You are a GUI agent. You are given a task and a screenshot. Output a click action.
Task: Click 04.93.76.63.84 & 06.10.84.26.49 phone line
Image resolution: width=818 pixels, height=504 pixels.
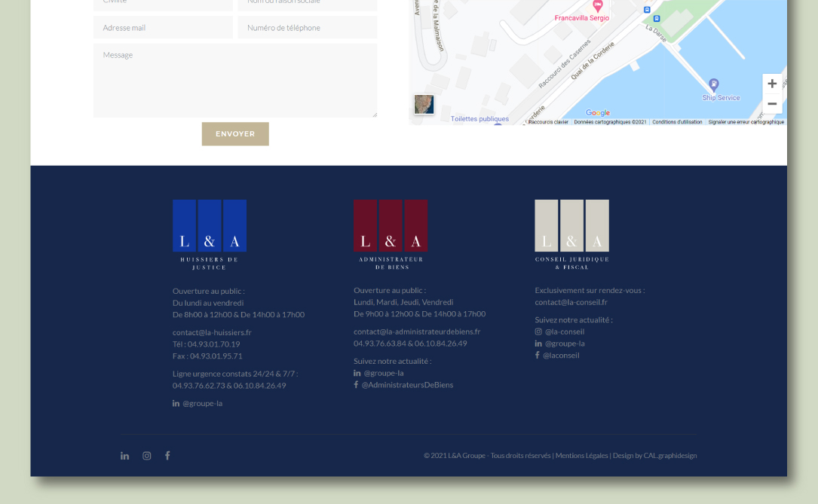click(x=410, y=344)
